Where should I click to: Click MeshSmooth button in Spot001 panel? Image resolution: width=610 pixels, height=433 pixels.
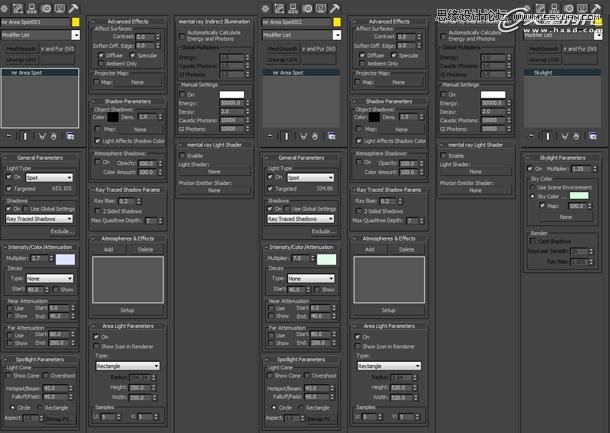pyautogui.click(x=21, y=49)
